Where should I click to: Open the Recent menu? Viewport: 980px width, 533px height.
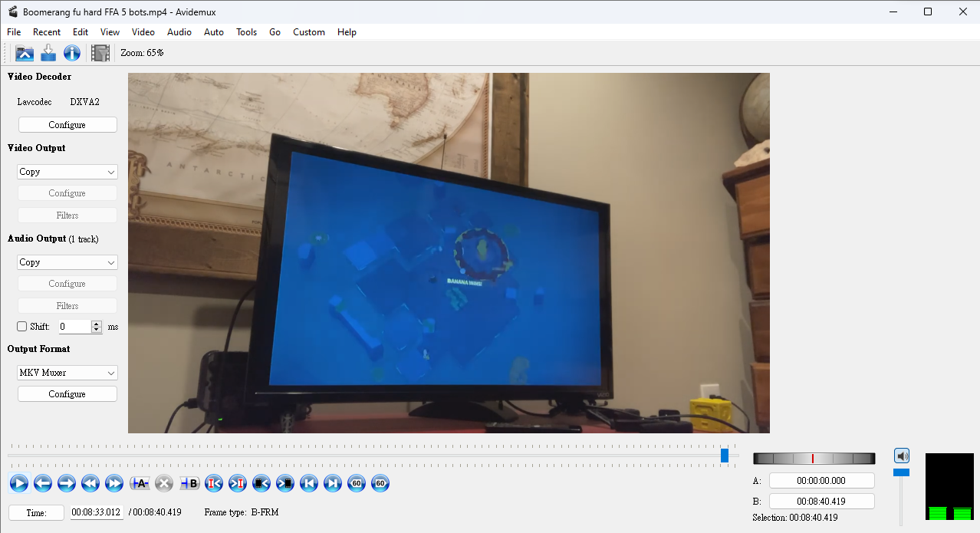(x=47, y=32)
